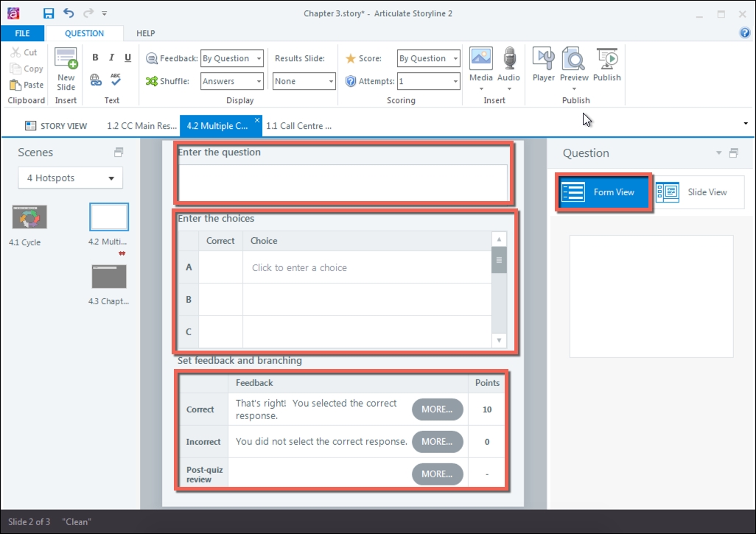Select the QUESTION ribbon tab
Image resolution: width=756 pixels, height=534 pixels.
pos(85,33)
